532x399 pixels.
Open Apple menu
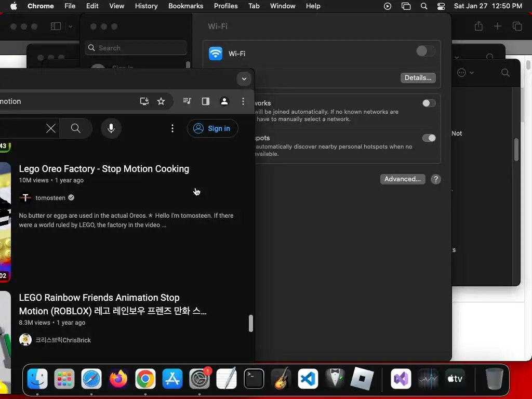pyautogui.click(x=14, y=6)
